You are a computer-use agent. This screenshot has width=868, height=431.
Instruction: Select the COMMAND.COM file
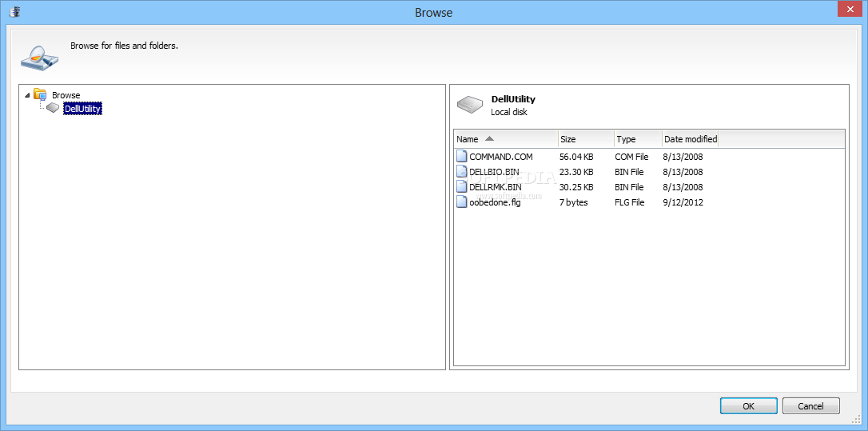(501, 157)
